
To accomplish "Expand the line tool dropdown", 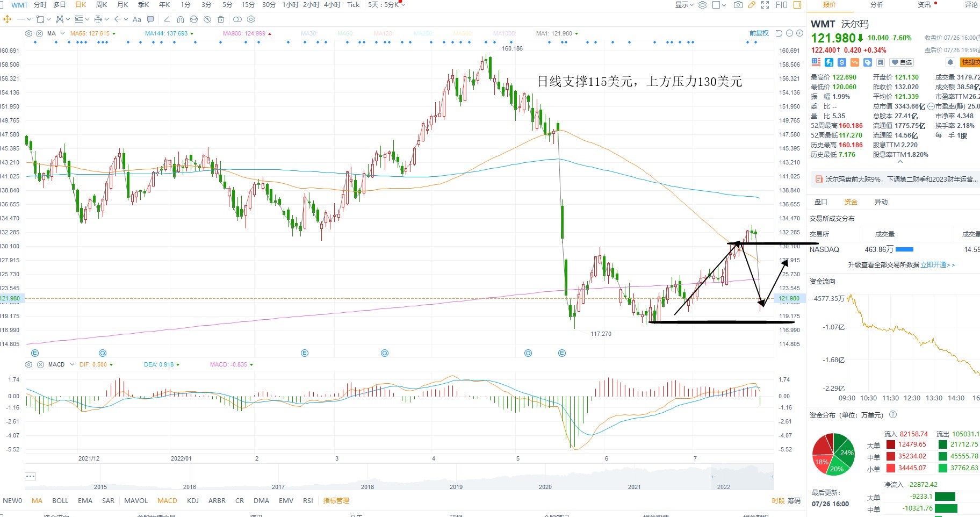I will pos(29,19).
